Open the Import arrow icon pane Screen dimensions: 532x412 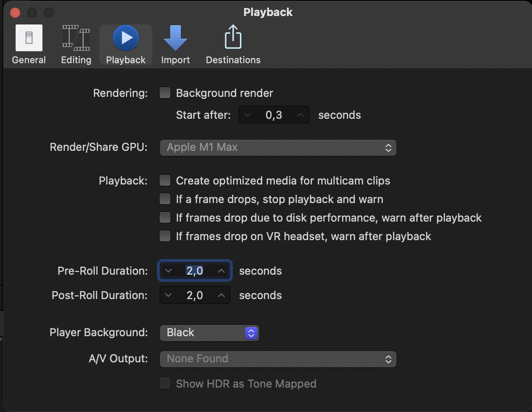click(x=175, y=38)
